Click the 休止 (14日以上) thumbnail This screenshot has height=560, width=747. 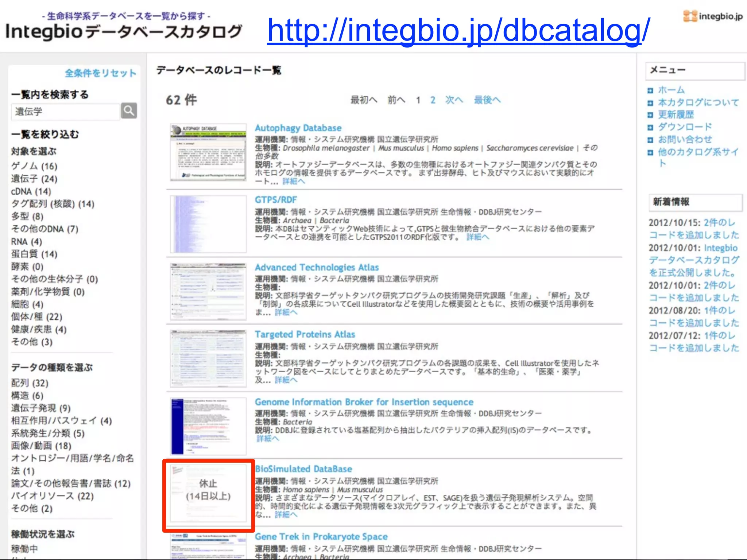click(208, 493)
